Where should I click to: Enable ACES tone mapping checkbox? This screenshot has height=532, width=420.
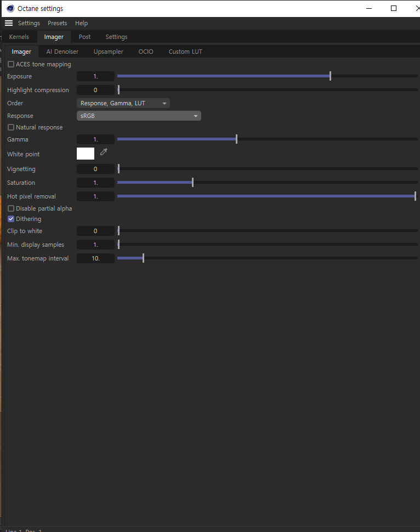(x=12, y=65)
